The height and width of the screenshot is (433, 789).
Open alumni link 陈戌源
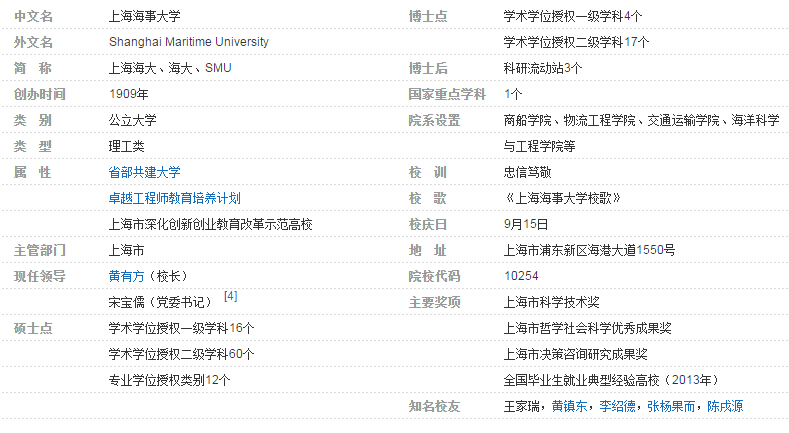click(x=725, y=406)
